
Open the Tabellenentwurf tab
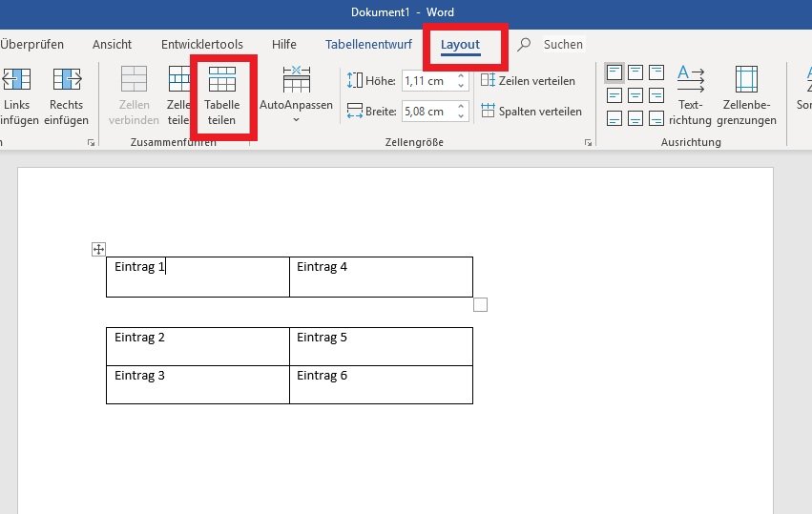tap(368, 45)
